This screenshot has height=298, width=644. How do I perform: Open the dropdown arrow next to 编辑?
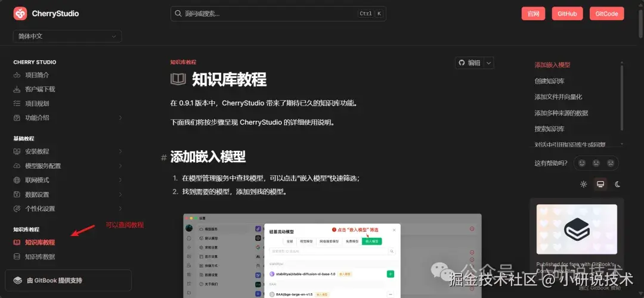click(x=489, y=63)
